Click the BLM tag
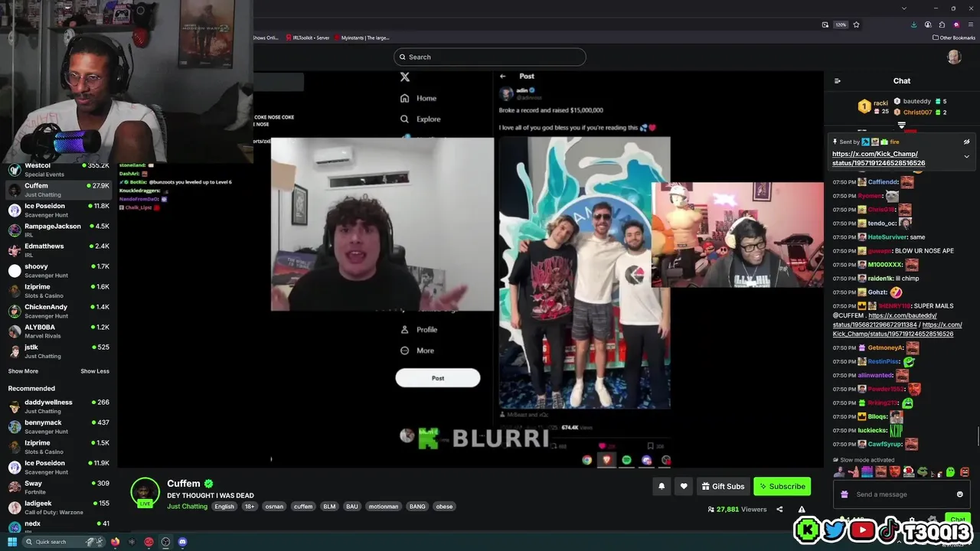This screenshot has width=980, height=551. coord(329,507)
